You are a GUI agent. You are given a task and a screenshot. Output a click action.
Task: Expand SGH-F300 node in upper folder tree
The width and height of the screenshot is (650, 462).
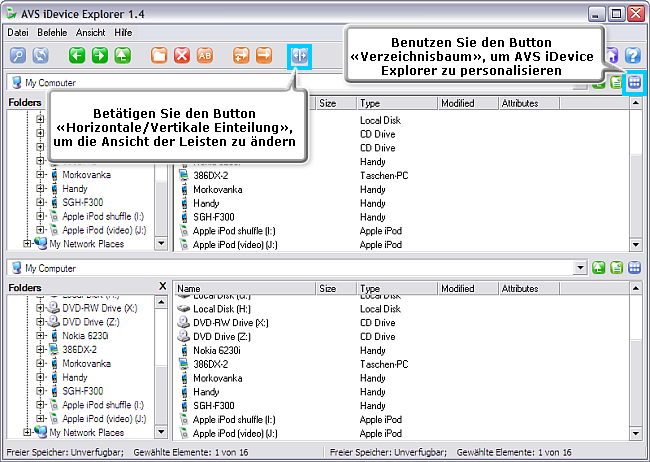click(x=40, y=202)
